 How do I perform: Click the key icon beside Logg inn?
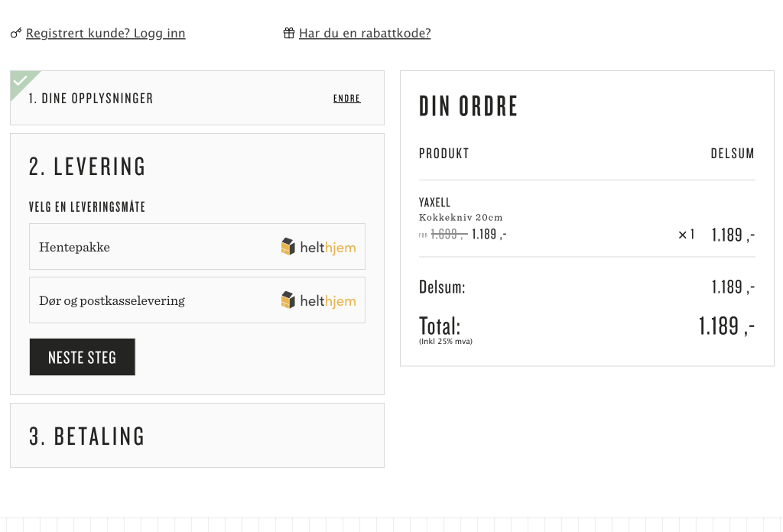coord(16,34)
